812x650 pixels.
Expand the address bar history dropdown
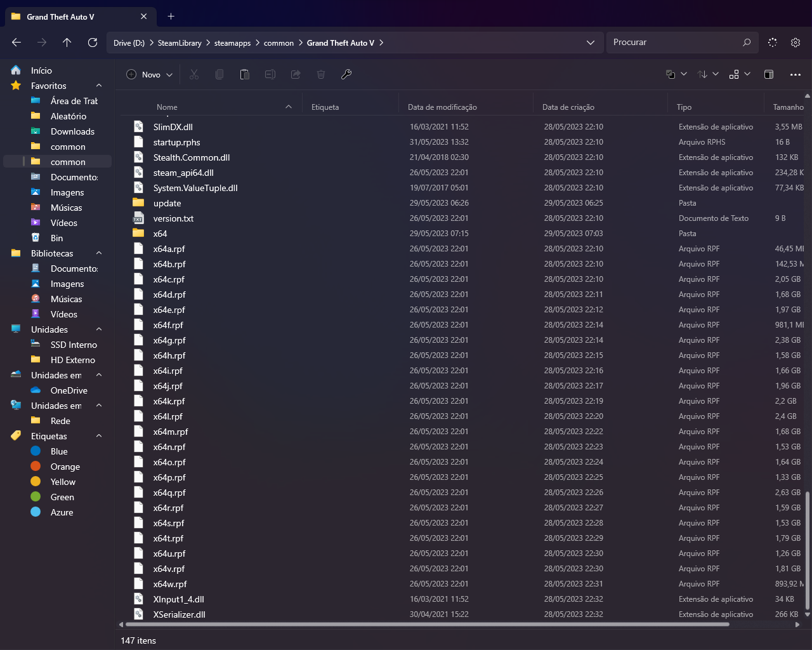pyautogui.click(x=591, y=43)
